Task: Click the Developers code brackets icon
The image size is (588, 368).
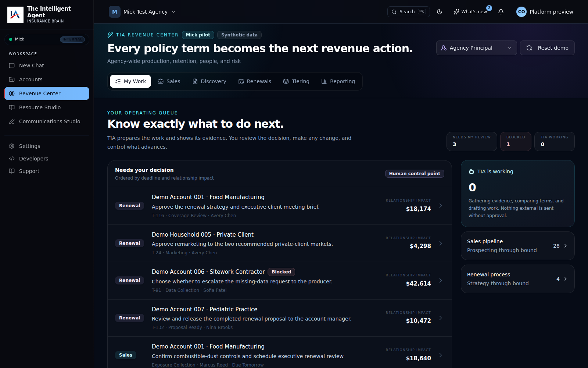Action: (12, 159)
